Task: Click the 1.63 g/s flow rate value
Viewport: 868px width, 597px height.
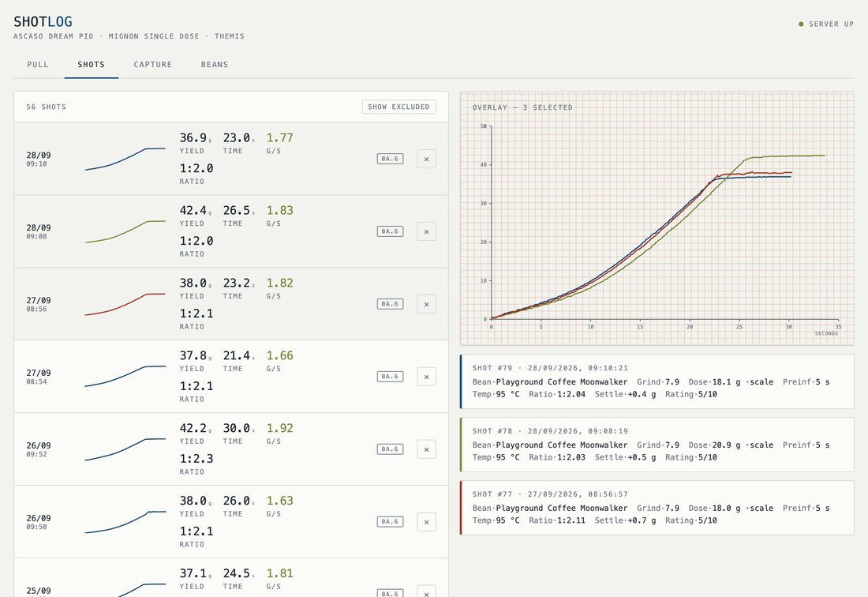Action: [x=279, y=501]
